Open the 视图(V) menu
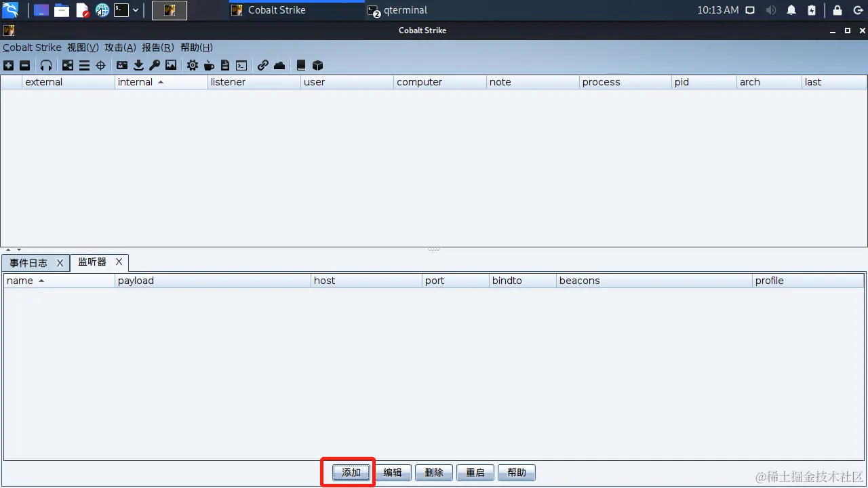 [83, 47]
